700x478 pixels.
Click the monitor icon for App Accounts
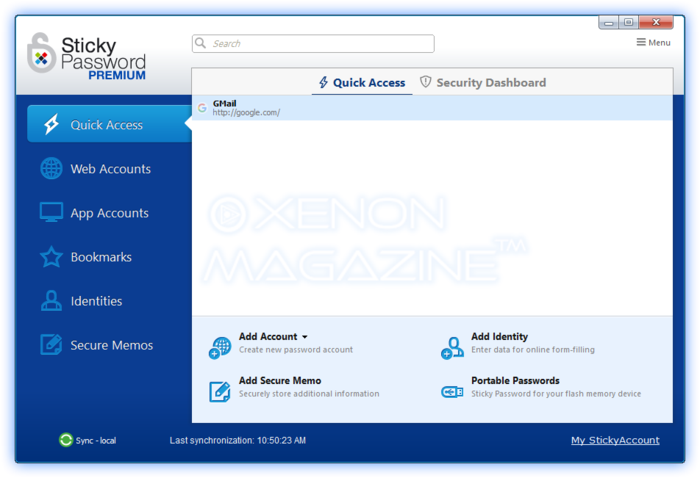[51, 212]
